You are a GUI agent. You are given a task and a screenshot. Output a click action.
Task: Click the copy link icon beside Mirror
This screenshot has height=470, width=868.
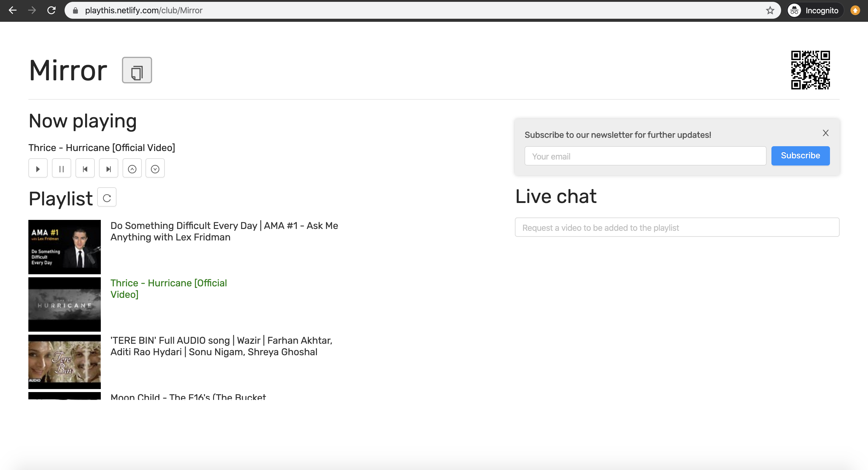[x=137, y=70]
